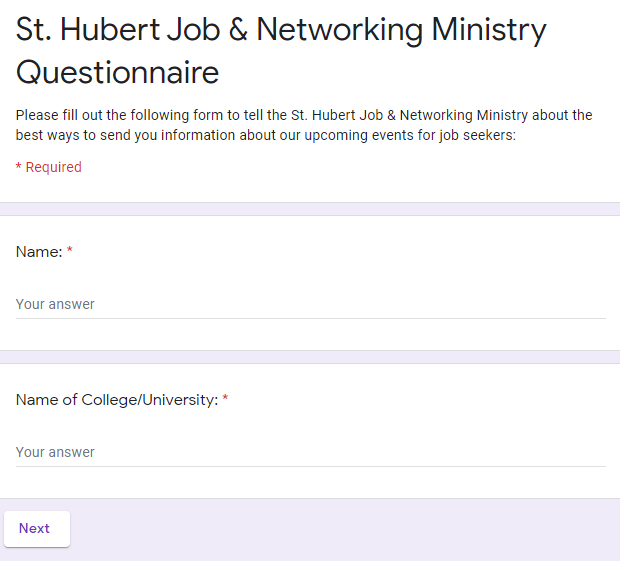The width and height of the screenshot is (620, 561).
Task: Click the word Questionnaire in the title
Action: point(117,72)
